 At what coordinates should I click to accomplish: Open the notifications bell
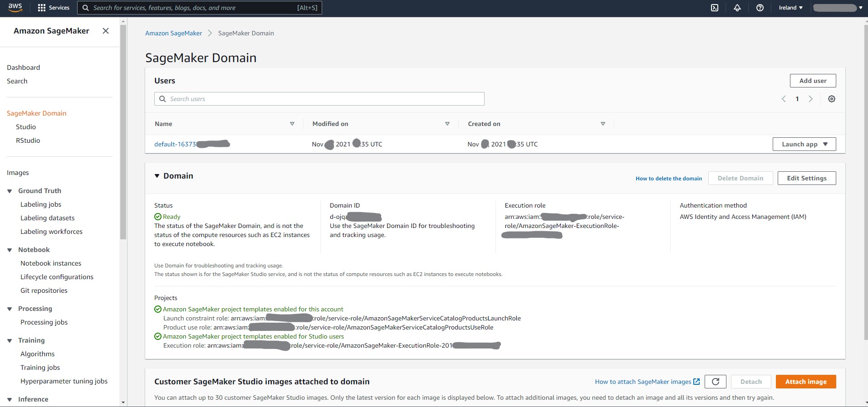(737, 8)
